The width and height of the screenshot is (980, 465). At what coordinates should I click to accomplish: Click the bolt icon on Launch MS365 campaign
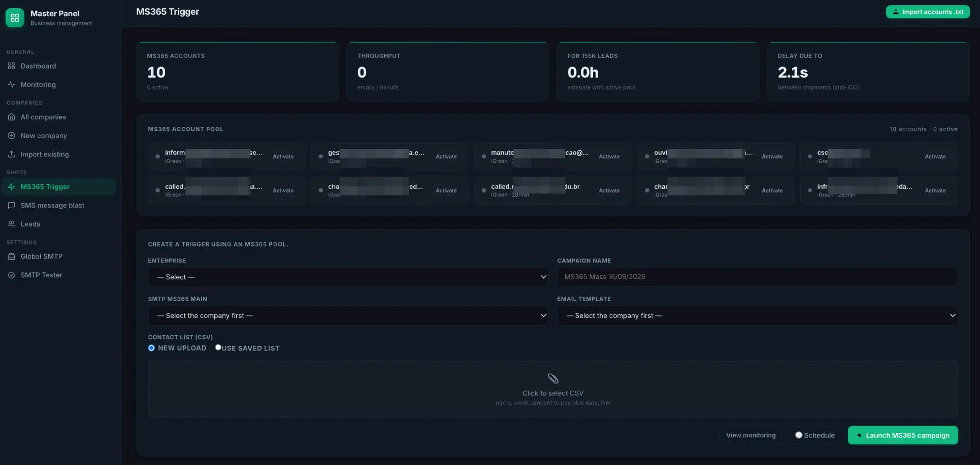click(x=859, y=435)
